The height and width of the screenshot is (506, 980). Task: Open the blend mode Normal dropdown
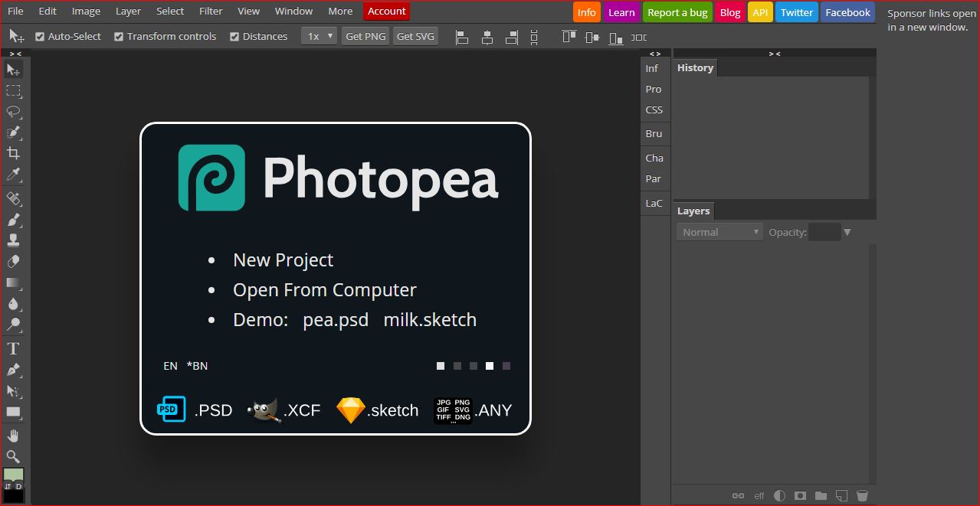[718, 231]
